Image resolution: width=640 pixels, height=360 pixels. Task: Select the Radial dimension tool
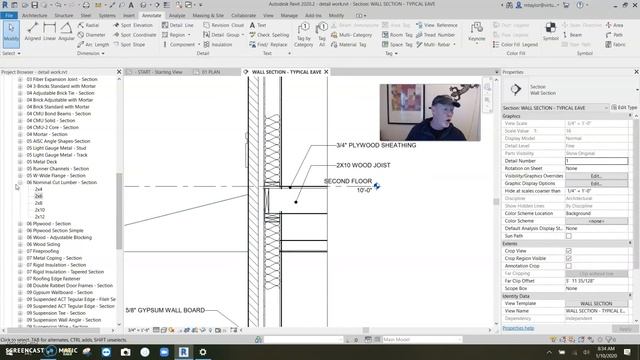89,25
